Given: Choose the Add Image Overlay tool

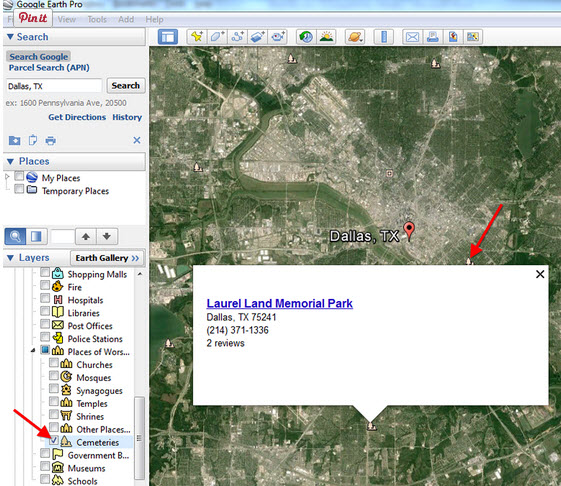Looking at the screenshot, I should pos(257,37).
